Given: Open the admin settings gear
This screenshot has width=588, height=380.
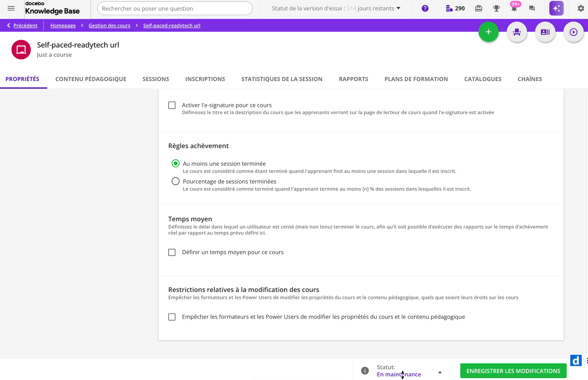Looking at the screenshot, I should coord(581,8).
